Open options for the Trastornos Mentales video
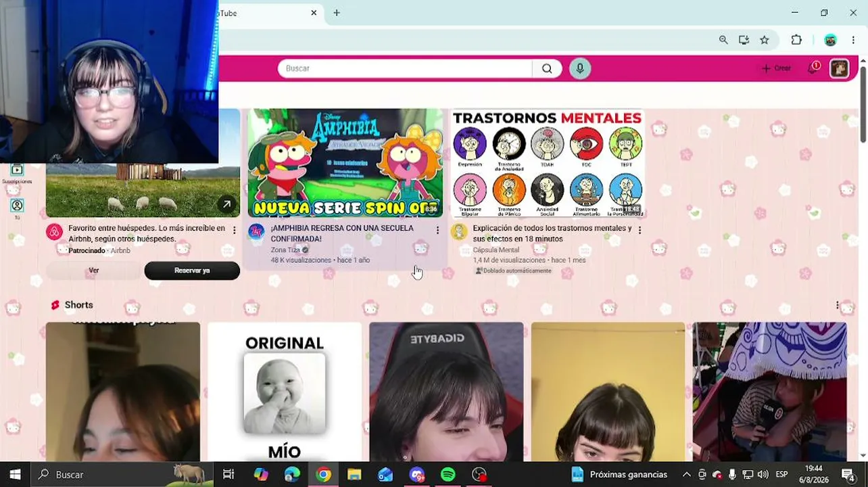 coord(640,231)
